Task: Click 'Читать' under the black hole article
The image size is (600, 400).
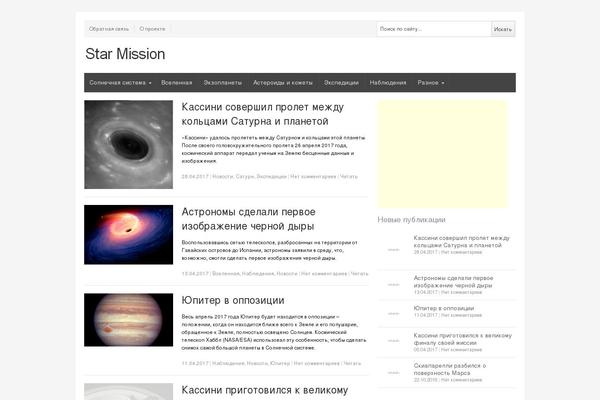Action: point(359,274)
